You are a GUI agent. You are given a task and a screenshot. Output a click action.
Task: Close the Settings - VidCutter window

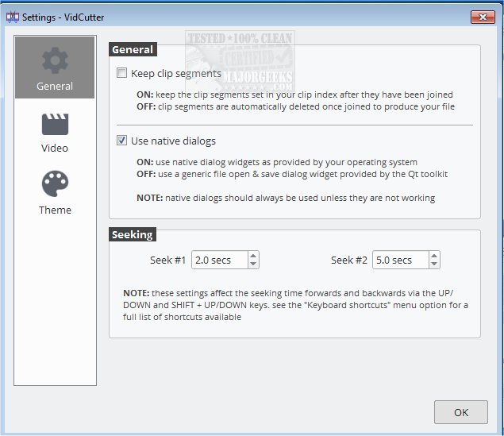[483, 17]
